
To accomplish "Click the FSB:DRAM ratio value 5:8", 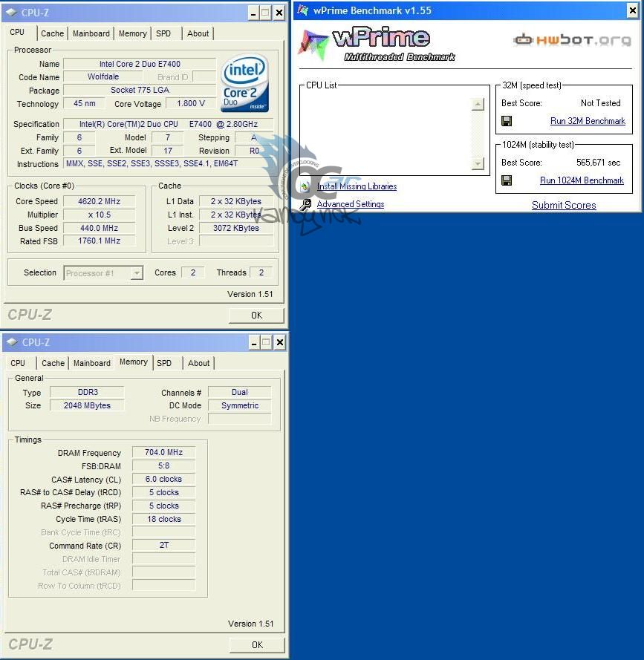I will (x=164, y=466).
